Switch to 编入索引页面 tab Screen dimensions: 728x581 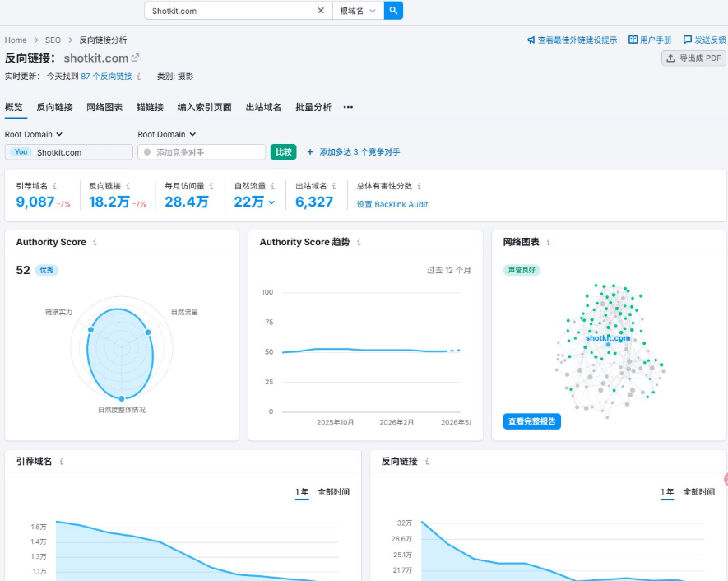pos(204,107)
